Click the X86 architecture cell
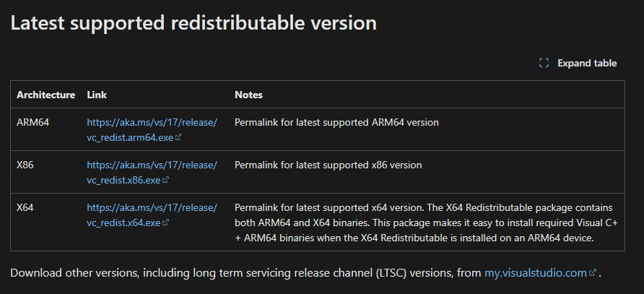The height and width of the screenshot is (294, 644). [x=25, y=165]
